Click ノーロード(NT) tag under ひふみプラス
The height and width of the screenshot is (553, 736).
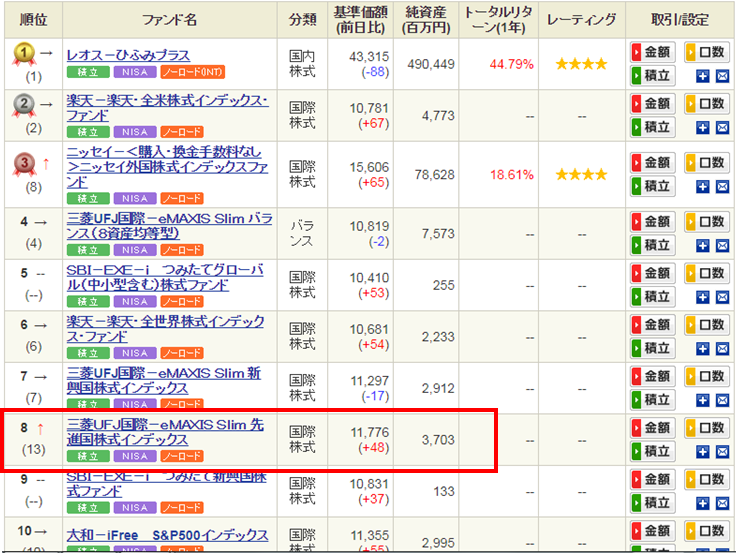tap(193, 72)
